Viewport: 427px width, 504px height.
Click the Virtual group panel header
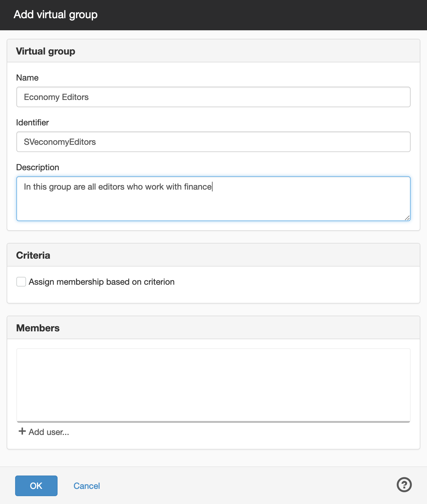point(213,51)
